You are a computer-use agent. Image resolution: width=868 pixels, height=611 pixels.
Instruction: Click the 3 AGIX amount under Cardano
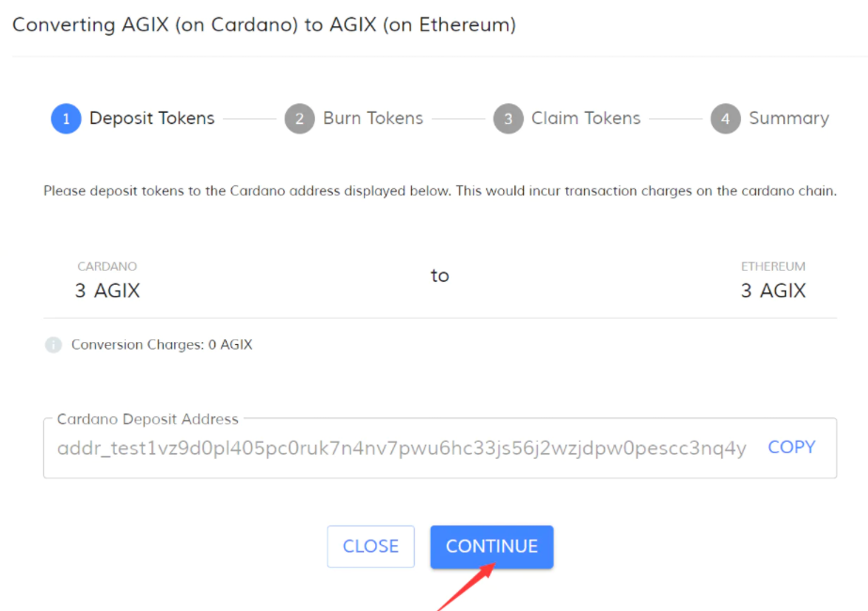[107, 290]
